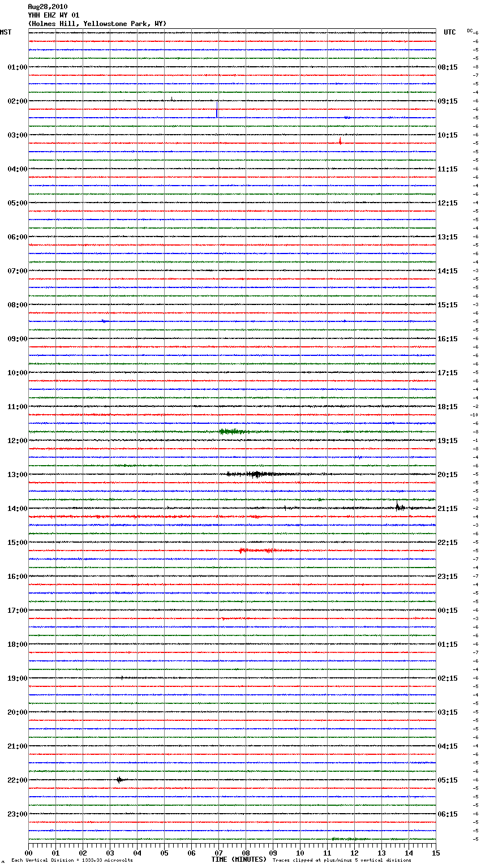Click the 06:15 UTC time label
This screenshot has width=481, height=868.
448,814
